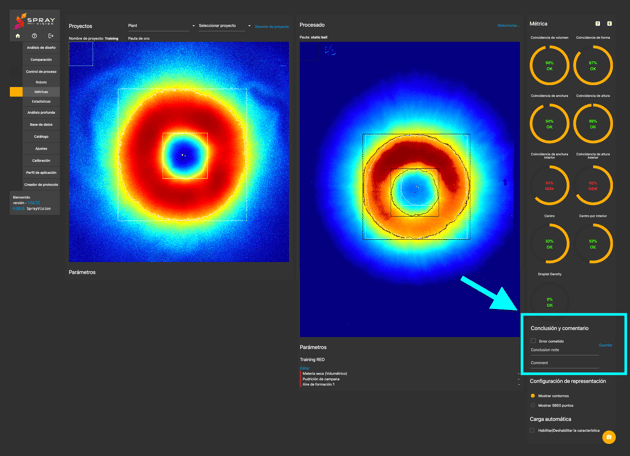630x456 pixels.
Task: Click the Seleccionar link above processed image
Action: [507, 26]
